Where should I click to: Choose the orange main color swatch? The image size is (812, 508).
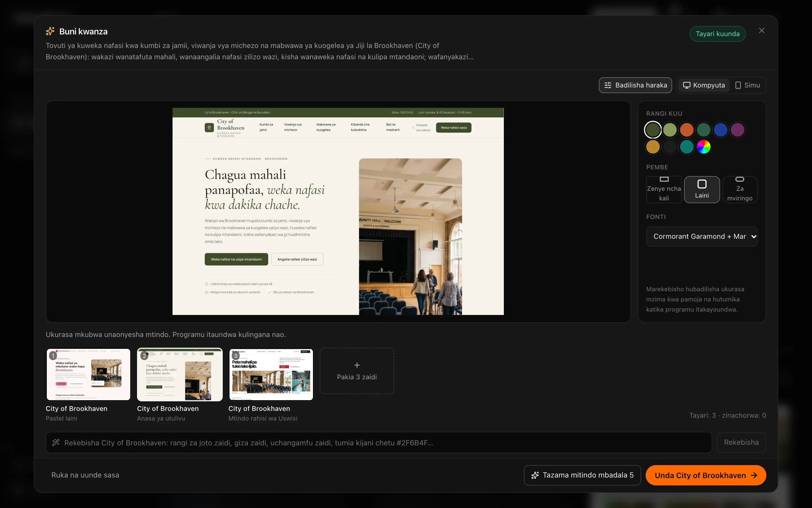pos(687,130)
